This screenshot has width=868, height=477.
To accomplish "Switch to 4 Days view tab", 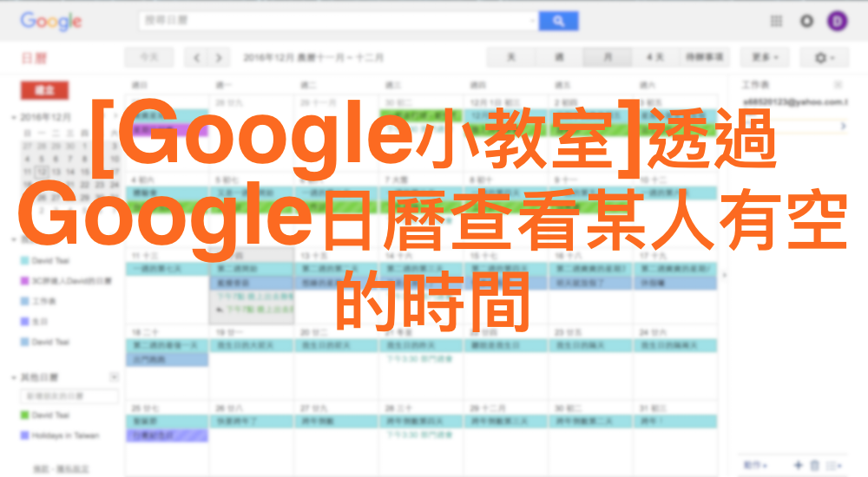I will pos(654,57).
